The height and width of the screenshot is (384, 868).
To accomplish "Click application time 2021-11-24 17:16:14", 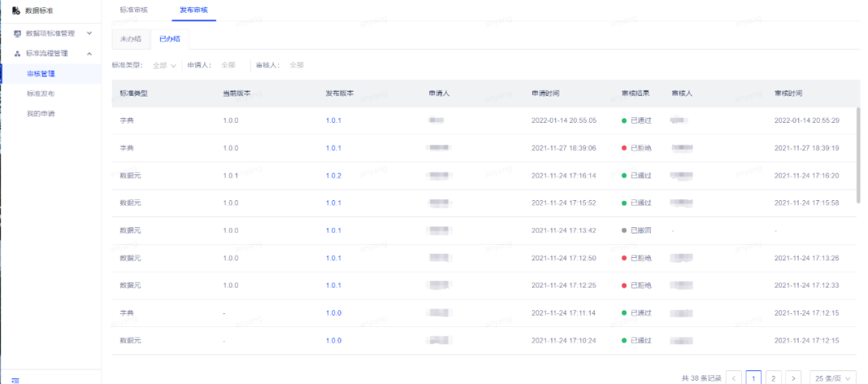I will [x=563, y=175].
